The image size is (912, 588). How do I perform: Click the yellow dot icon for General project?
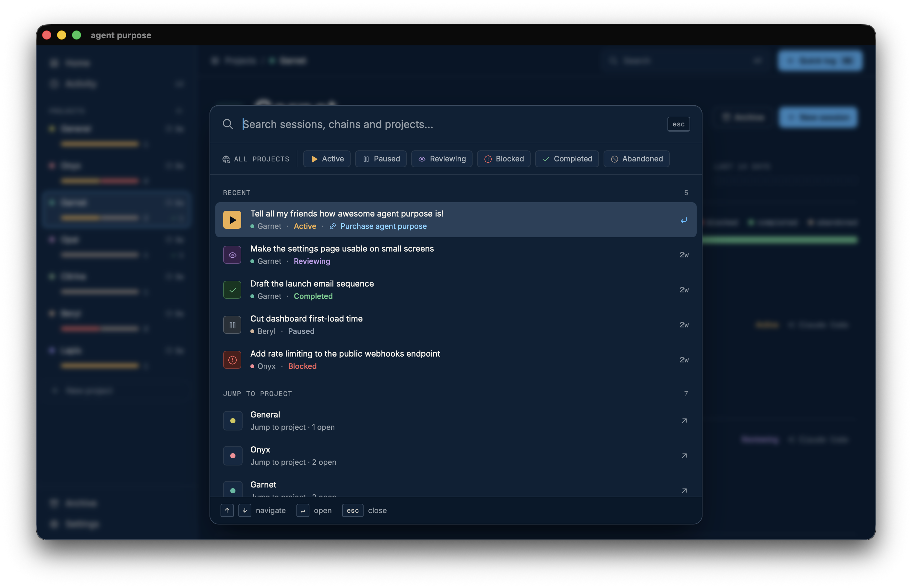pos(233,420)
